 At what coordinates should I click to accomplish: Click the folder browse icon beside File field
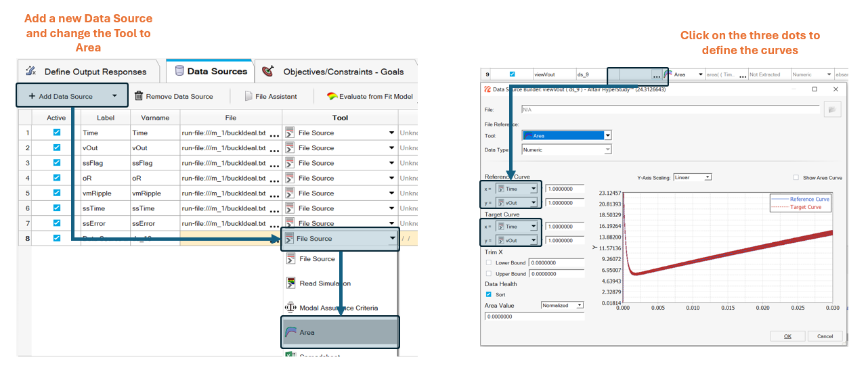coord(832,108)
